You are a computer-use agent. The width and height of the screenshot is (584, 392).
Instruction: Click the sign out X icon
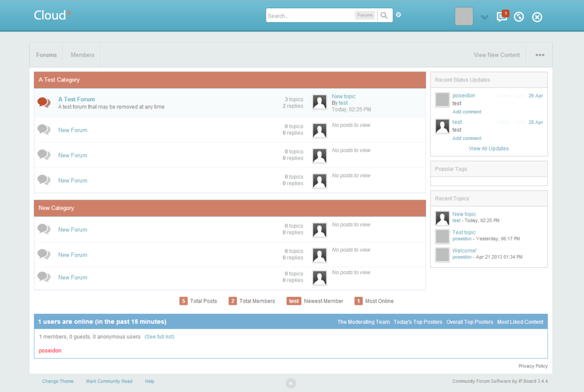[x=537, y=17]
